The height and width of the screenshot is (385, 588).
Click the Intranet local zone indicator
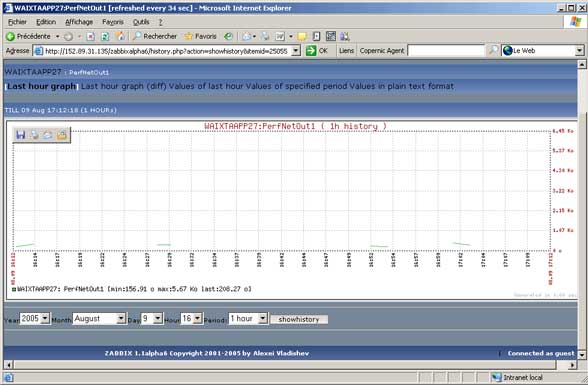coord(518,378)
